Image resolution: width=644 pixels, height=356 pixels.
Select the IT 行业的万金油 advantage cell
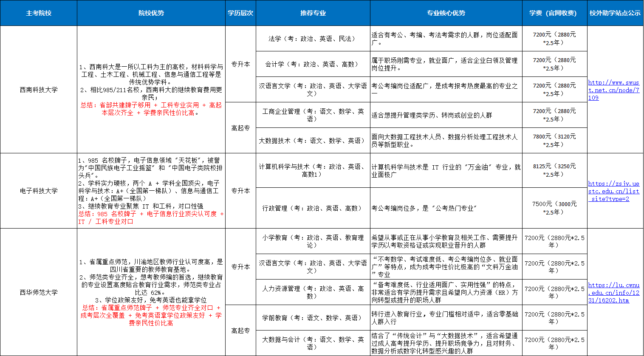(x=446, y=170)
